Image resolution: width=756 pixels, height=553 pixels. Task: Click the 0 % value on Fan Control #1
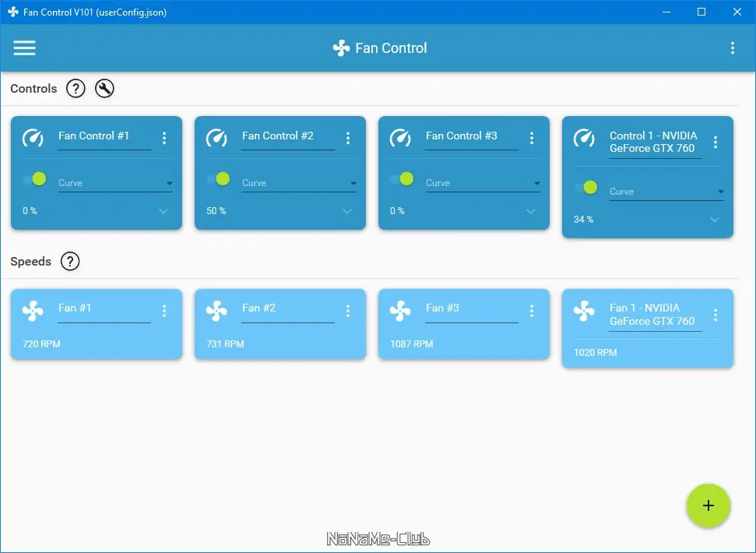click(30, 211)
